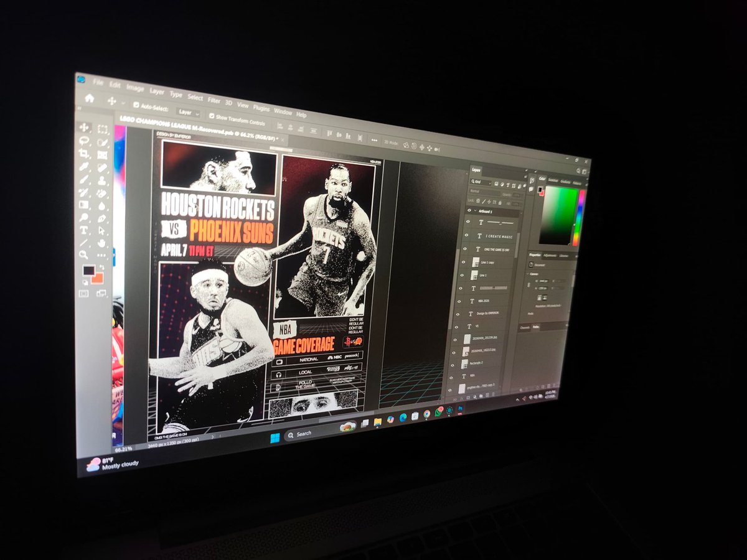Select the Dodge tool
Viewport: 747px width, 560px height.
tap(83, 218)
